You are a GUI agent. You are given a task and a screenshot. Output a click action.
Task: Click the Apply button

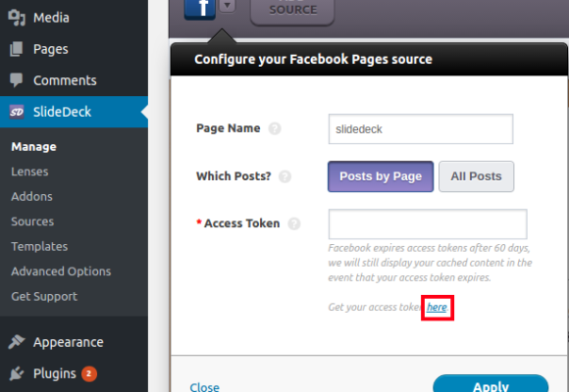click(x=491, y=383)
